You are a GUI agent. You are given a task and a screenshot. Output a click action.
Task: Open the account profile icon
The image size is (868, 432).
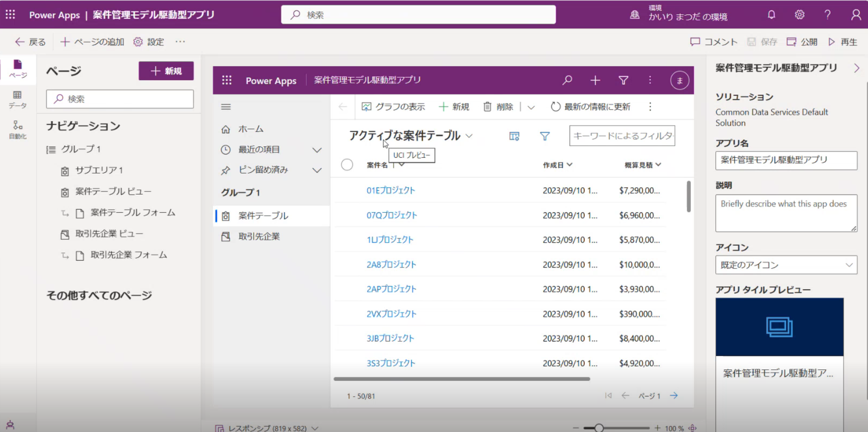(856, 14)
